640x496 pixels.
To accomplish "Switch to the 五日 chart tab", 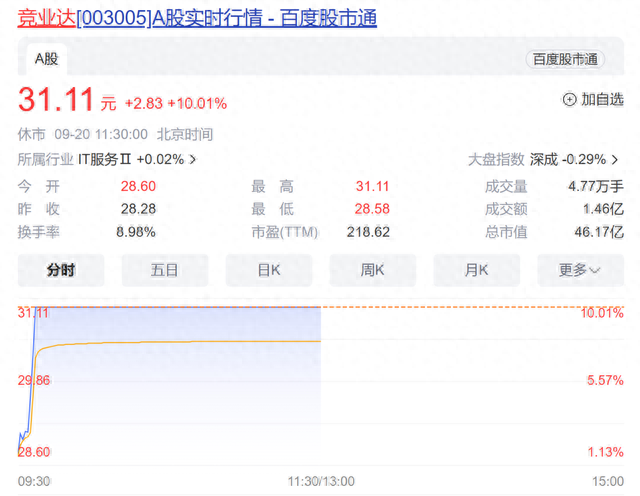I will (x=165, y=270).
